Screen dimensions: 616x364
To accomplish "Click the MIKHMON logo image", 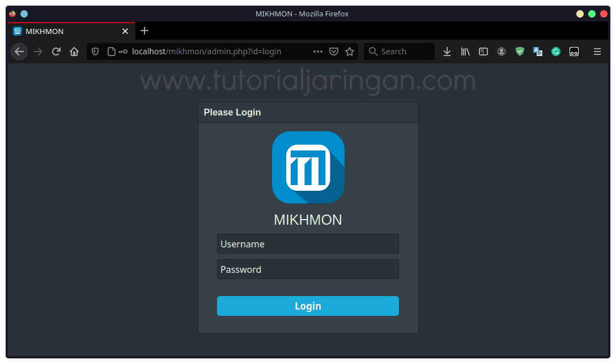I will pos(308,167).
